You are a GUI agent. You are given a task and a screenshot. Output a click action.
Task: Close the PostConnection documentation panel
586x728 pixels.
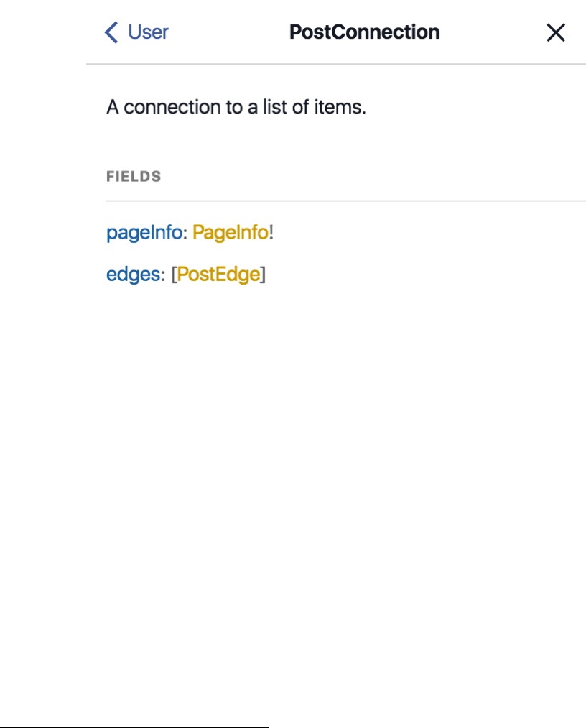(556, 32)
